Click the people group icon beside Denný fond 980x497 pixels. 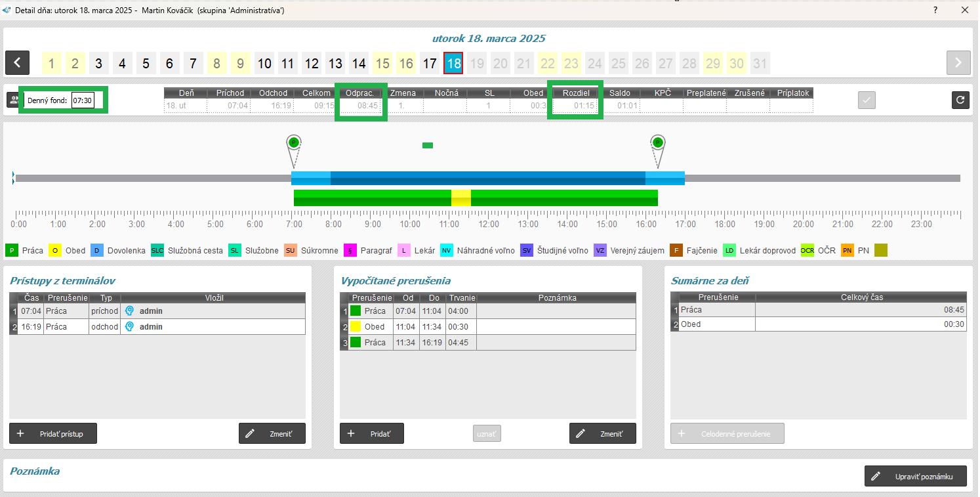(x=14, y=100)
